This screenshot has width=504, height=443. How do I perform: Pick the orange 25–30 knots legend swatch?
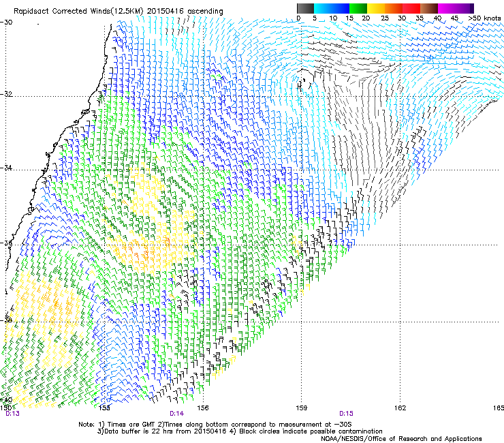394,8
